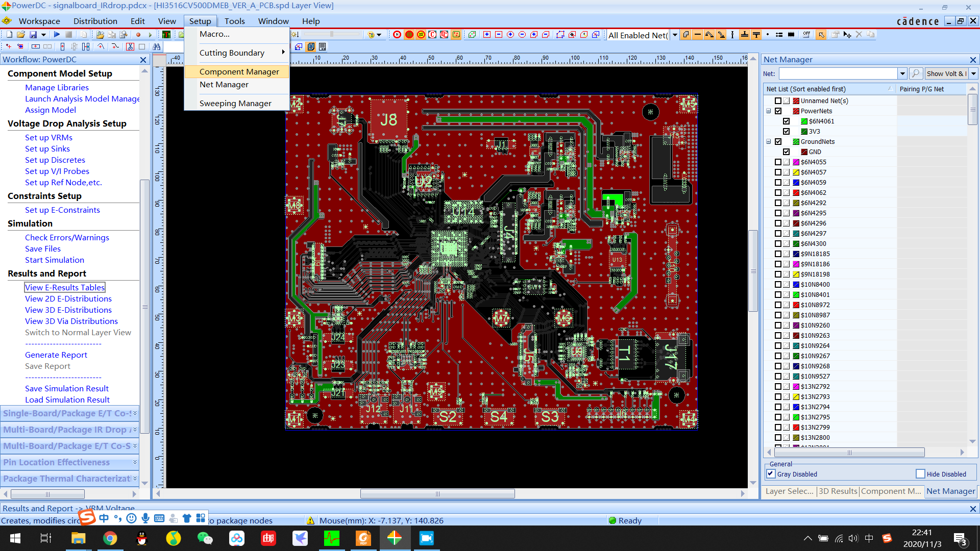Click the red record macro dot icon
This screenshot has width=980, height=551.
[x=138, y=35]
